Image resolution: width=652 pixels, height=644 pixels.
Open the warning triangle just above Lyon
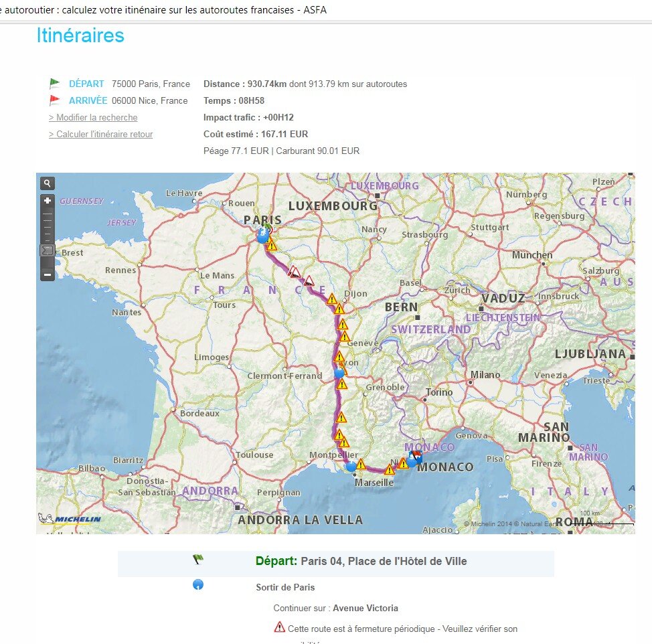[339, 357]
